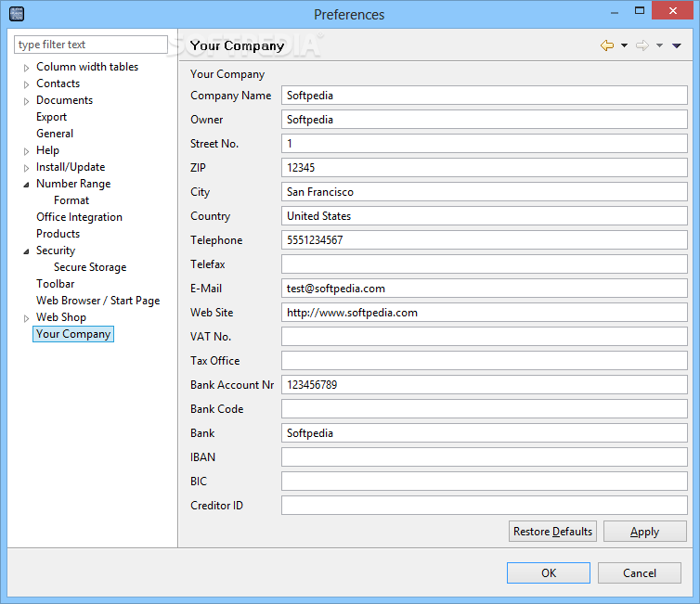Expand the Contacts tree node
This screenshot has height=604, width=700.
point(26,84)
